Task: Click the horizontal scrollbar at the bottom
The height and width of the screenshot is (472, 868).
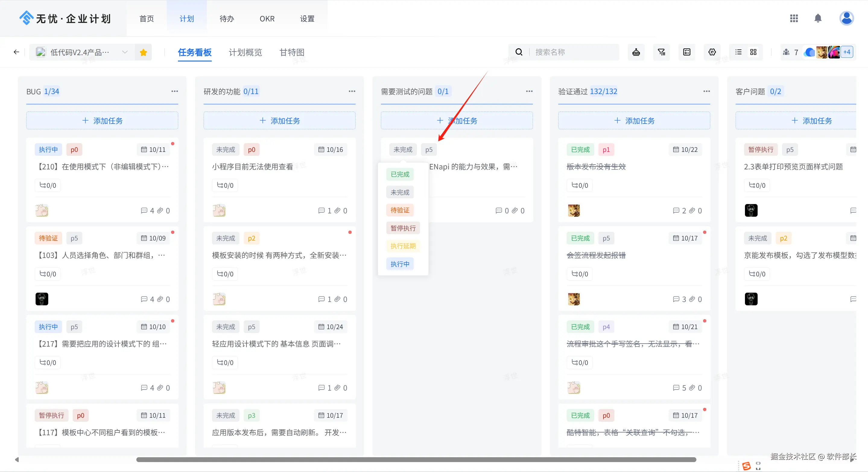Action: (416, 460)
